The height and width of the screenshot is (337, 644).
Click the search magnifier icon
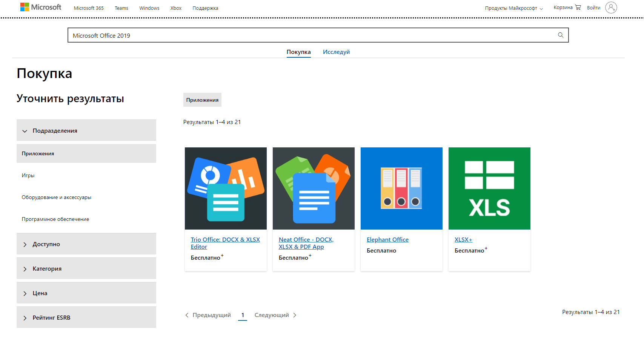pyautogui.click(x=561, y=35)
